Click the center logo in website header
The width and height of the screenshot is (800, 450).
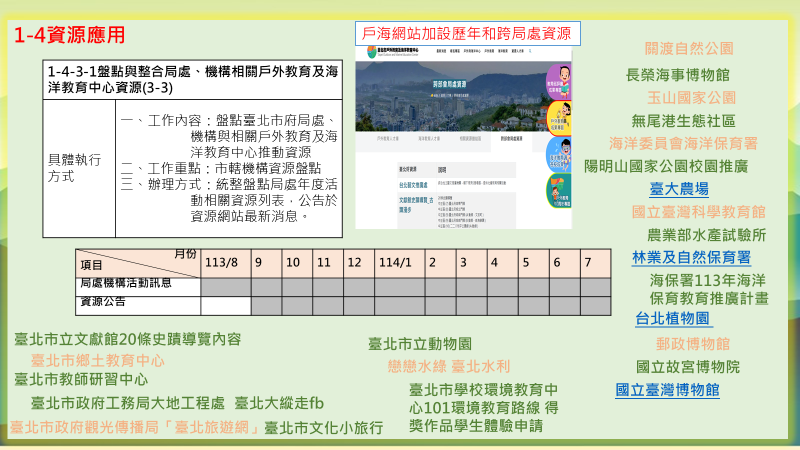point(392,52)
